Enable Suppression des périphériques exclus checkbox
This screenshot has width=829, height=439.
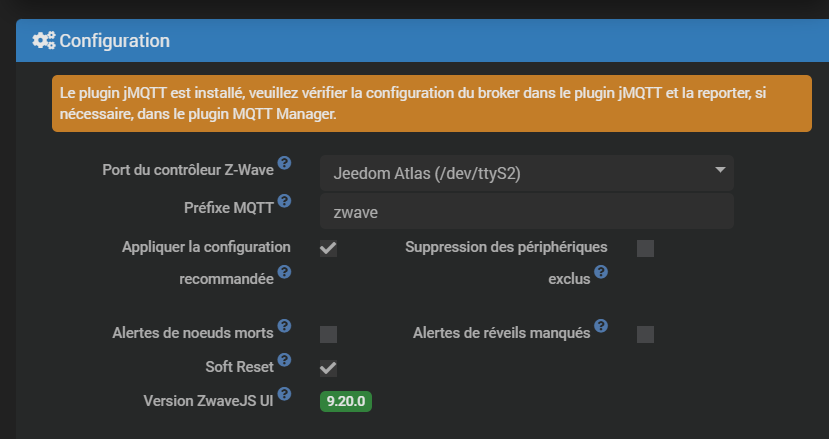tap(645, 248)
